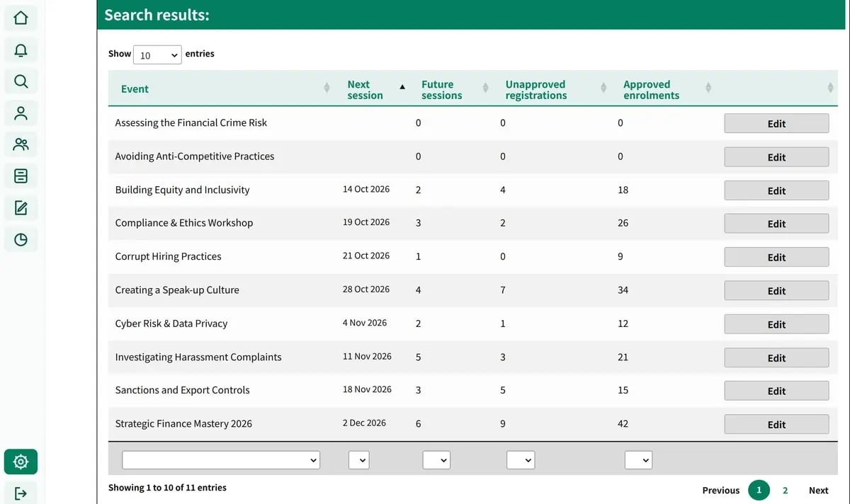The width and height of the screenshot is (850, 504).
Task: Open the catalogue list icon in sidebar
Action: click(x=21, y=176)
